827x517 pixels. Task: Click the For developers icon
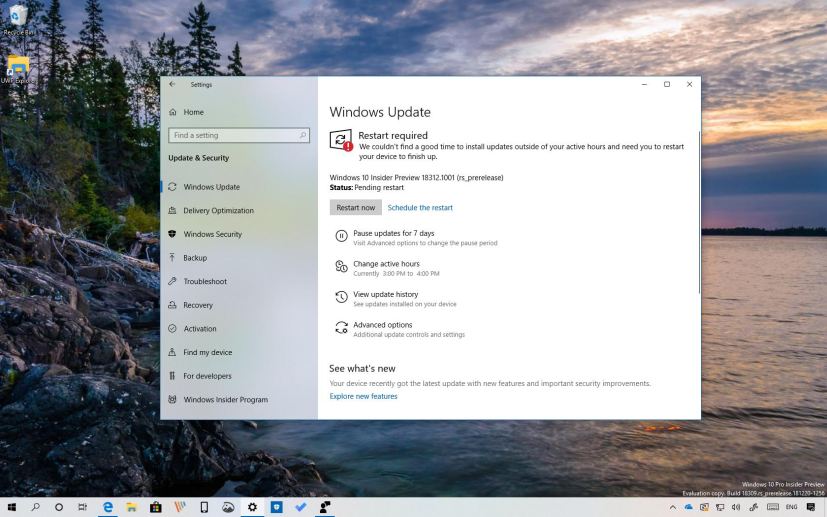172,376
